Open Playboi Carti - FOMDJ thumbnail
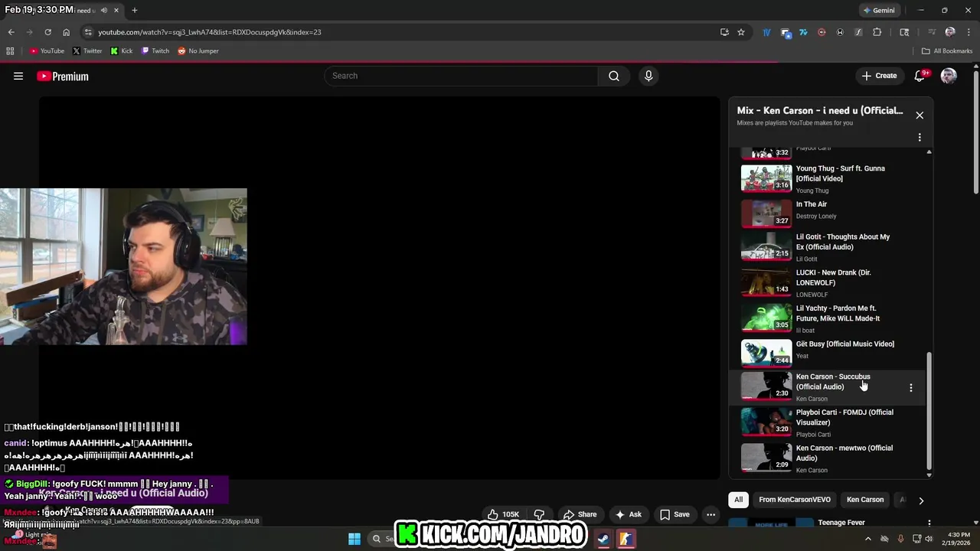This screenshot has width=980, height=551. [766, 422]
